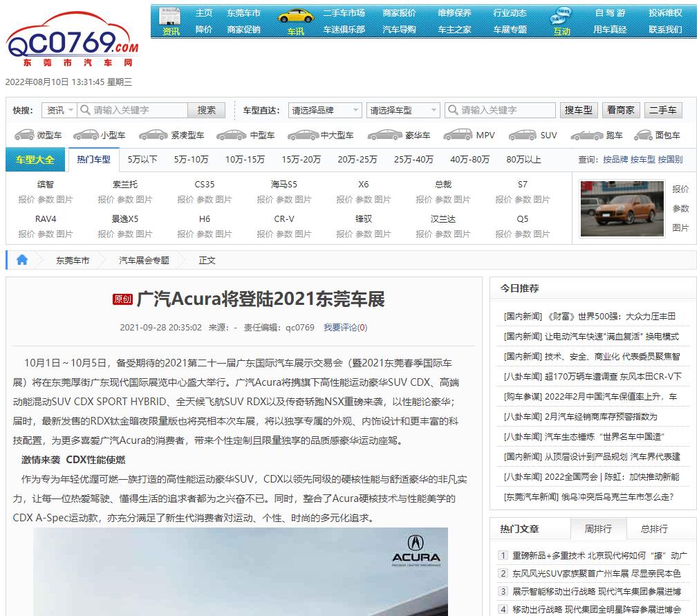Open the 缤智 model link
The height and width of the screenshot is (616, 699).
[46, 185]
